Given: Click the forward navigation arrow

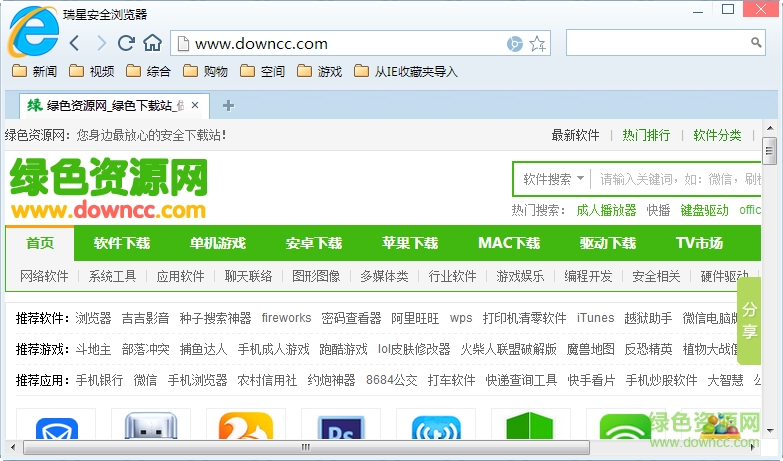Looking at the screenshot, I should pyautogui.click(x=101, y=43).
